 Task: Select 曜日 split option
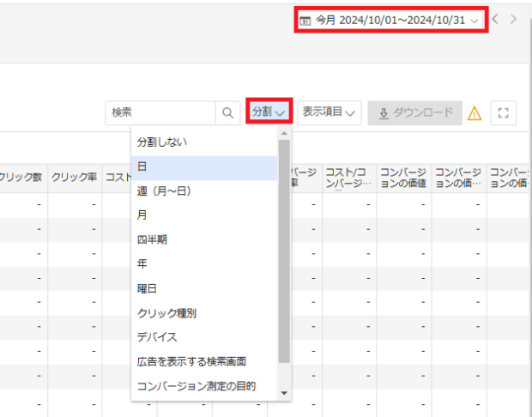147,288
